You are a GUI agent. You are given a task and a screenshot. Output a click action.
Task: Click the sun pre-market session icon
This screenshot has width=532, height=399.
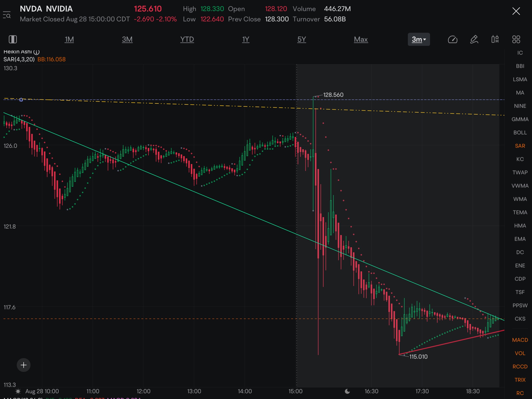click(18, 391)
